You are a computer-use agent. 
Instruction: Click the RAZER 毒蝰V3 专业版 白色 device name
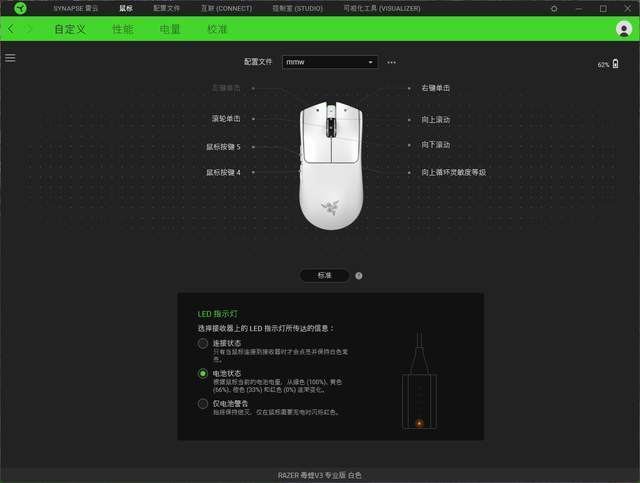(320, 475)
